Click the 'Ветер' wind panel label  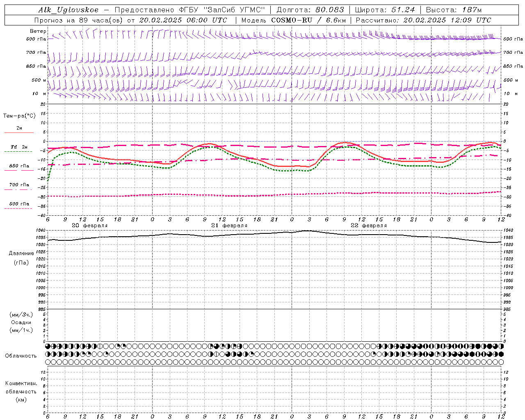[38, 31]
